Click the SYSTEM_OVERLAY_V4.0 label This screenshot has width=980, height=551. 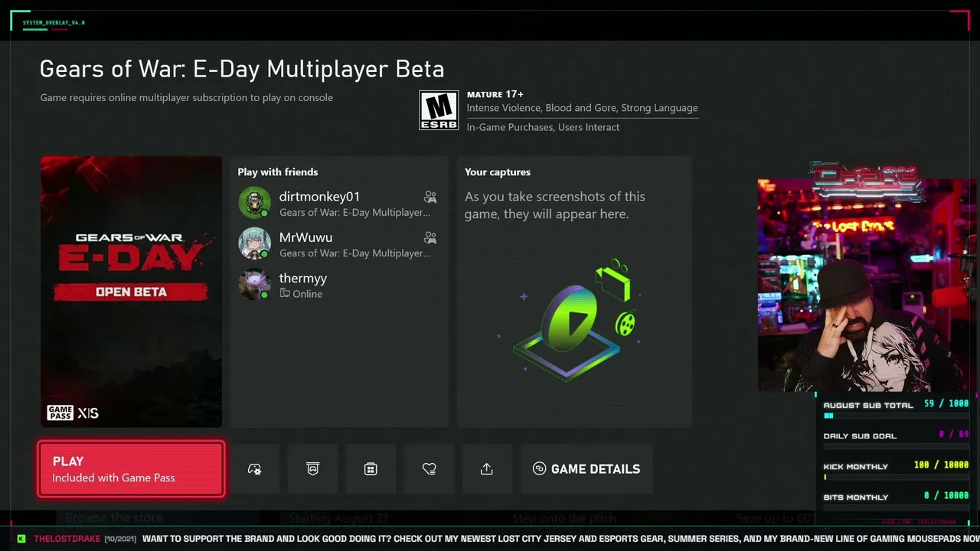tap(54, 23)
